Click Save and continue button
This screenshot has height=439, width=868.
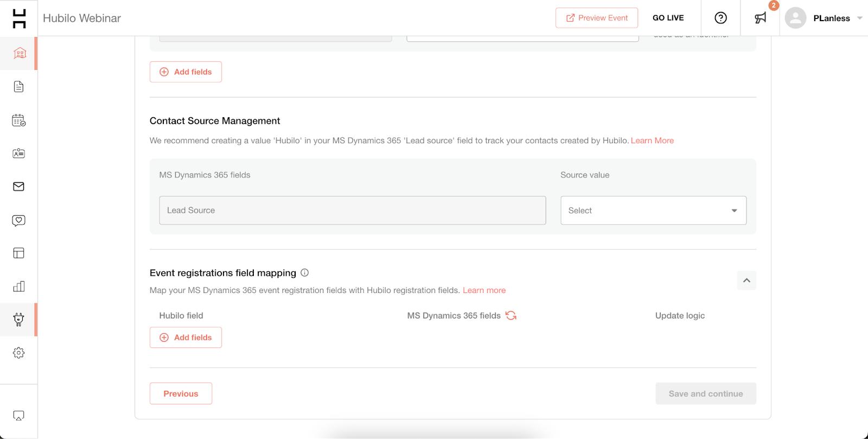(x=705, y=393)
